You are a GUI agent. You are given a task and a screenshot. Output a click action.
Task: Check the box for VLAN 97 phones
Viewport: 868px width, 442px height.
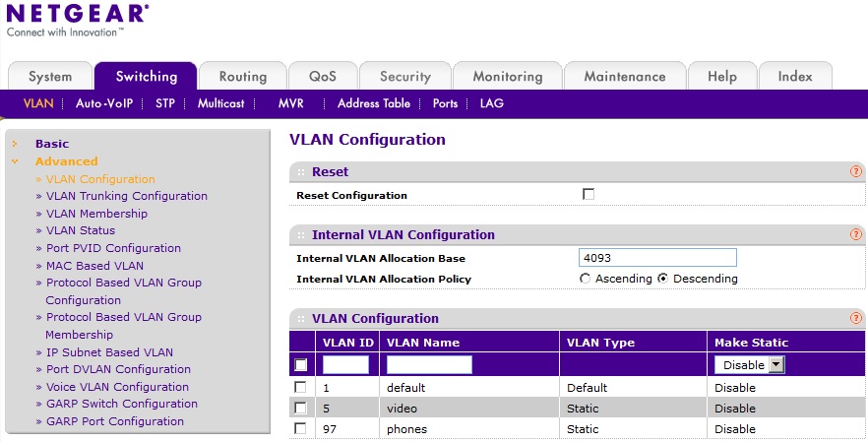[300, 428]
